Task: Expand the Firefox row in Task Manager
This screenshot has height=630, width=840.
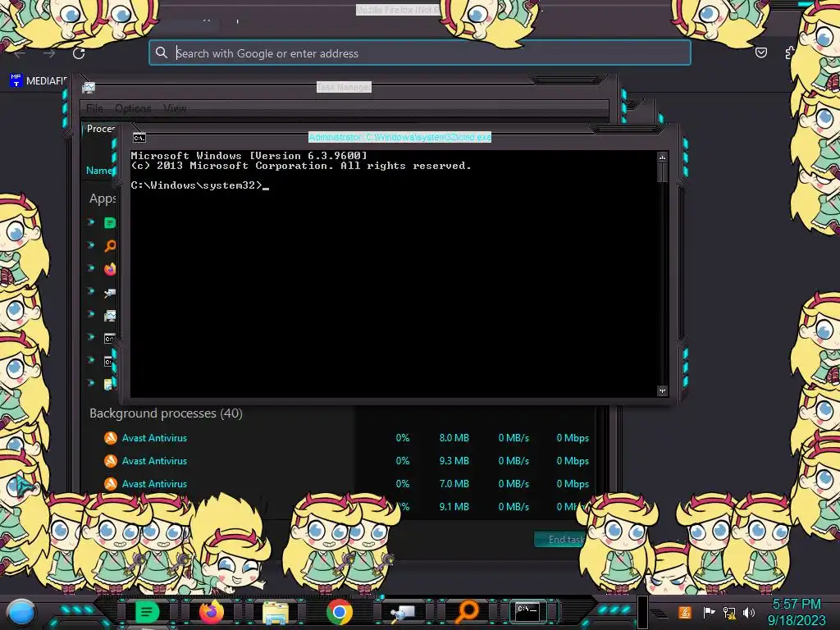Action: pyautogui.click(x=91, y=268)
